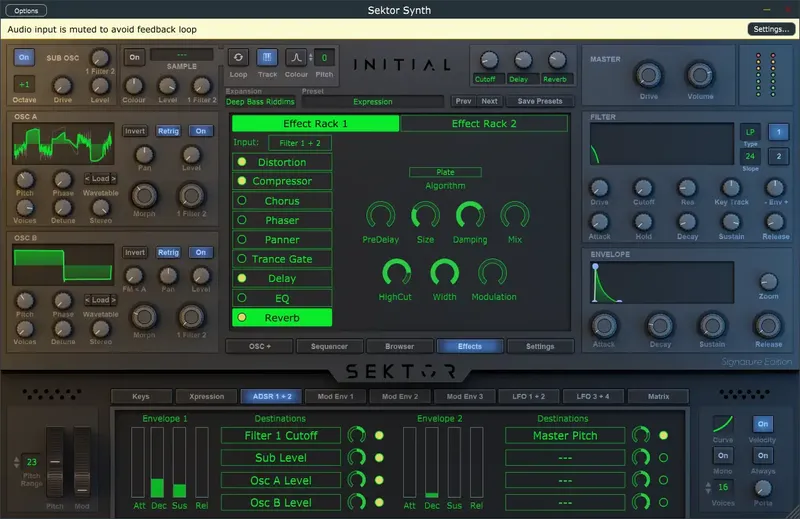The width and height of the screenshot is (800, 519).
Task: Turn off the Sub Osc On button
Action: 24,58
